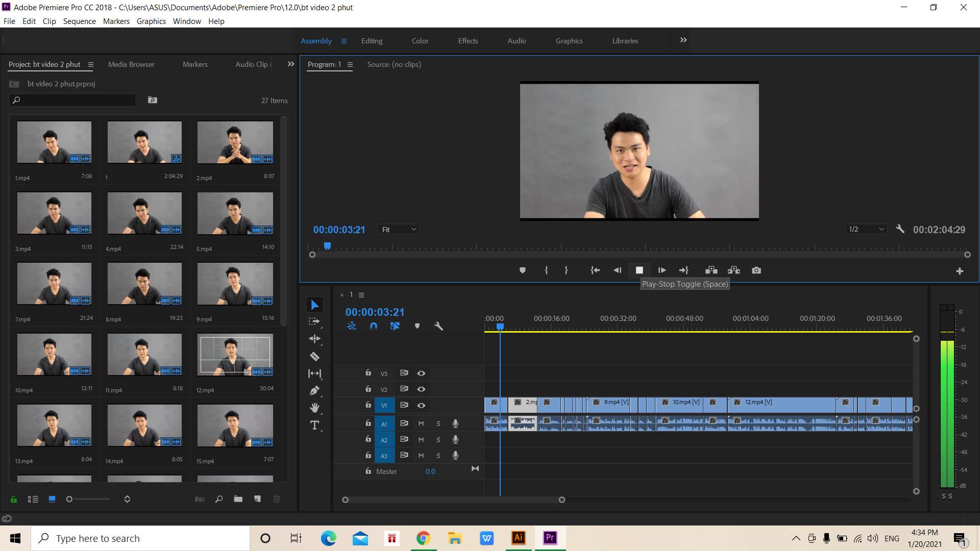Toggle Linked Selection in timeline

coord(395,326)
